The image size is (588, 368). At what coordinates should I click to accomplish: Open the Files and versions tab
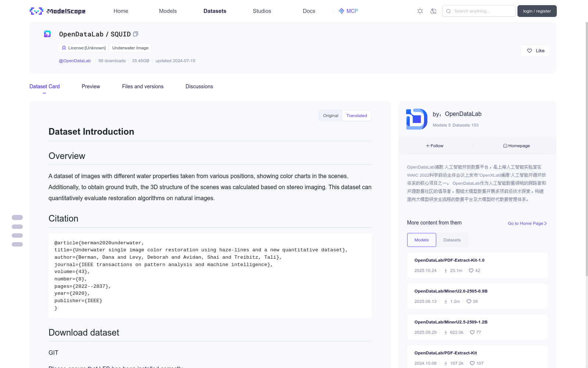click(x=143, y=86)
